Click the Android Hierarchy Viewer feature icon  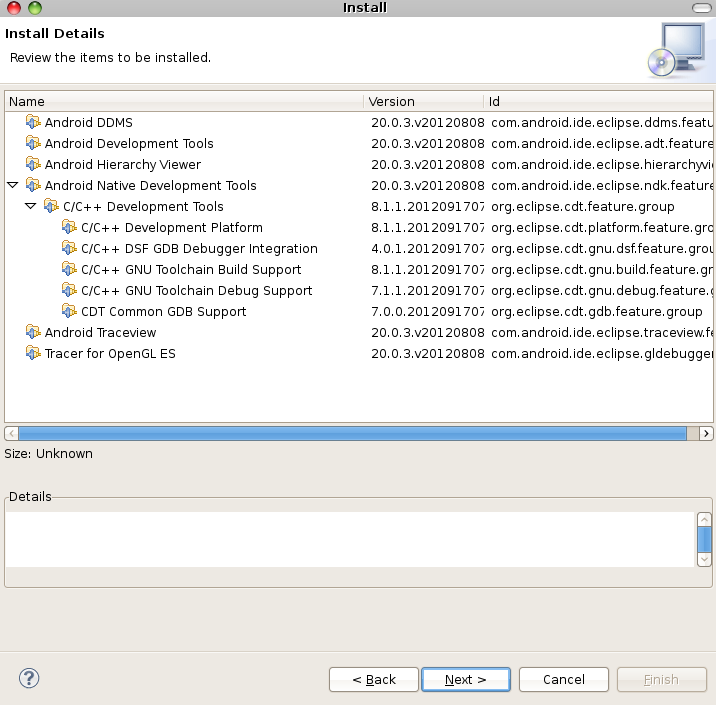pos(33,164)
